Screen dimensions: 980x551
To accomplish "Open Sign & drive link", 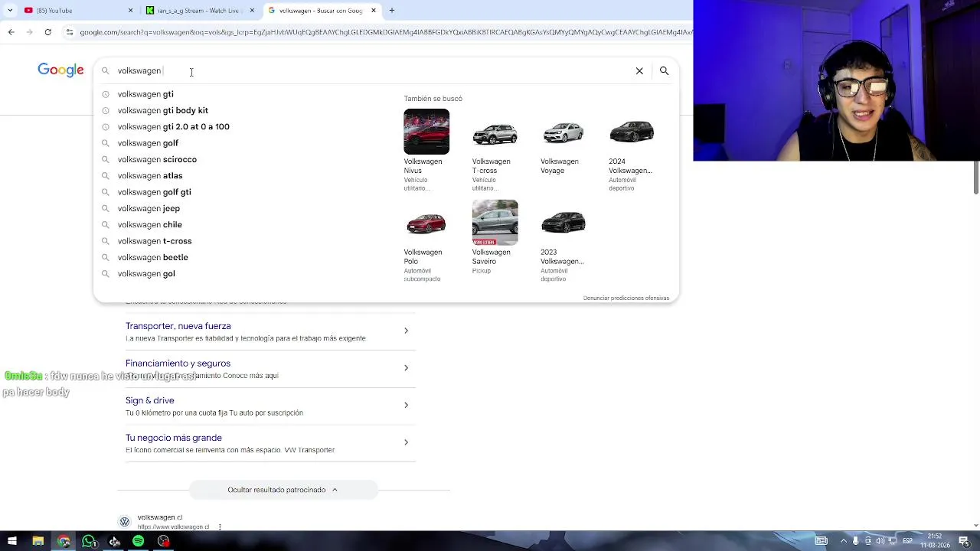I will pos(150,400).
